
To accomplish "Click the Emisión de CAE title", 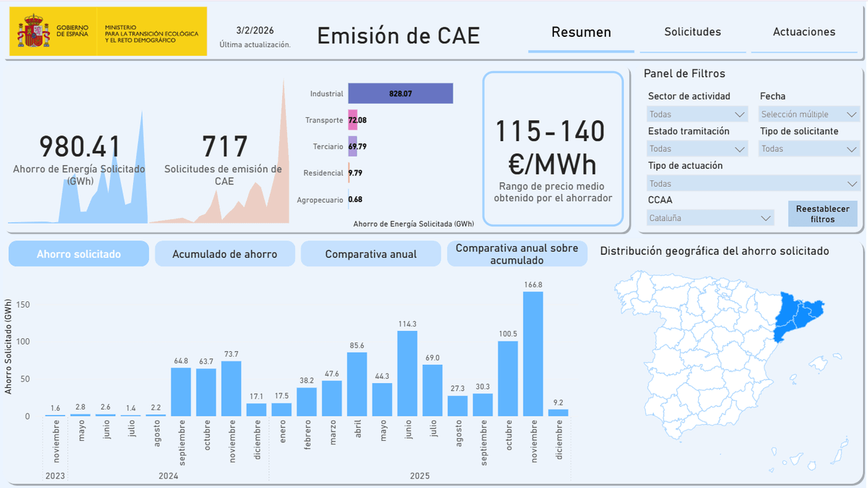I will click(x=399, y=35).
